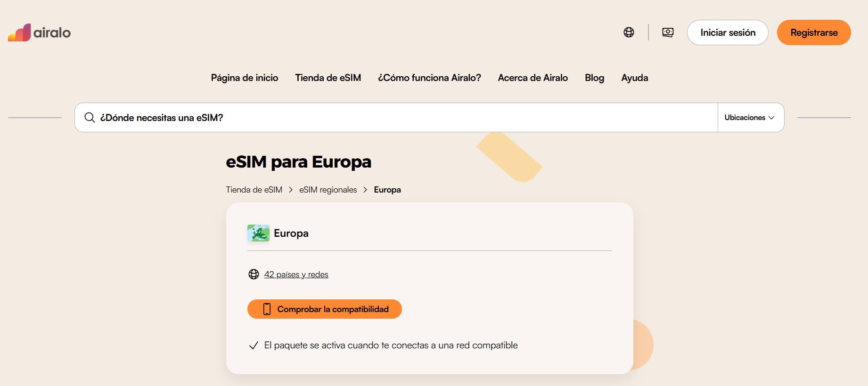868x386 pixels.
Task: Click the Europa map thumbnail
Action: pos(258,233)
